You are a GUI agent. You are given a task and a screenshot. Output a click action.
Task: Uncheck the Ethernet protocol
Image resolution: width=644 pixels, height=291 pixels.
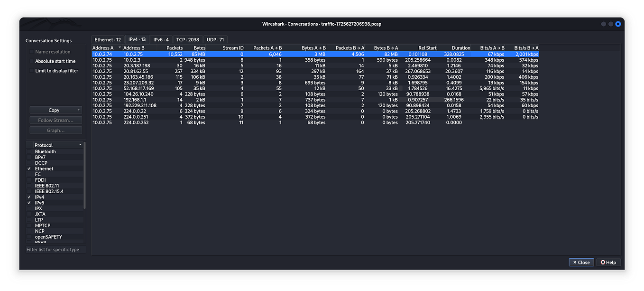30,169
